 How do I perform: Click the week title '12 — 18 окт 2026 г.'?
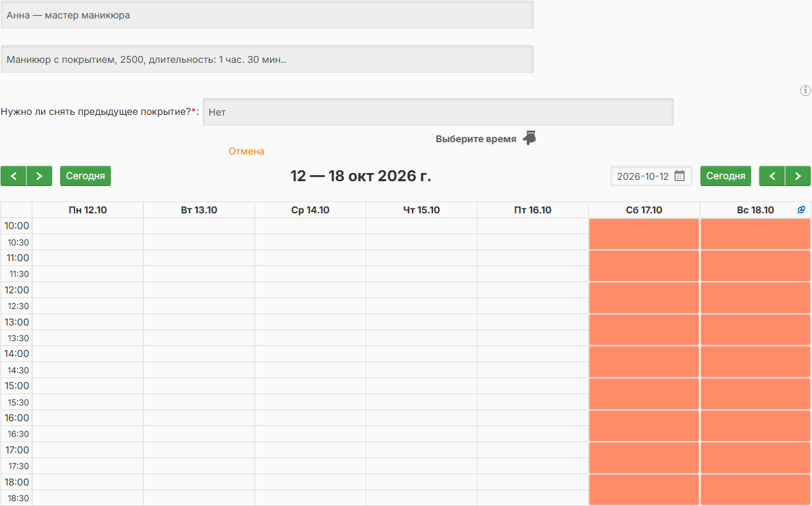361,176
